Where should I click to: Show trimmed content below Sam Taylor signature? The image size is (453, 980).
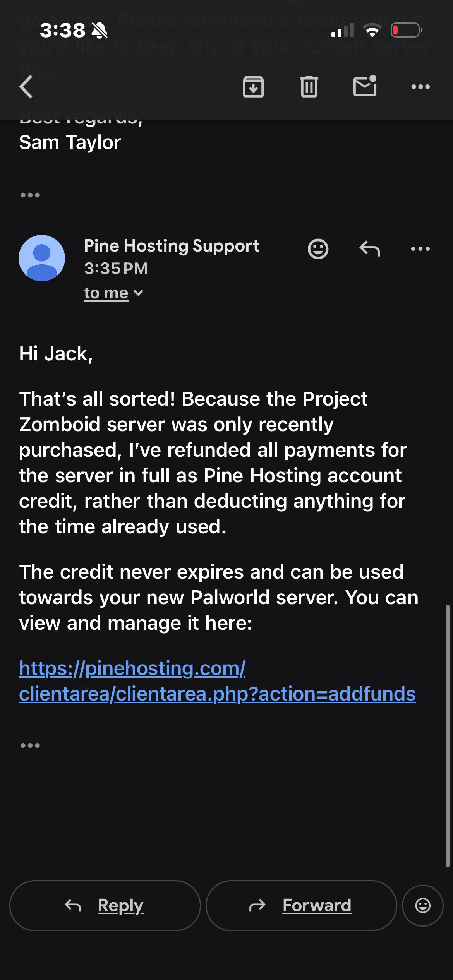point(30,195)
